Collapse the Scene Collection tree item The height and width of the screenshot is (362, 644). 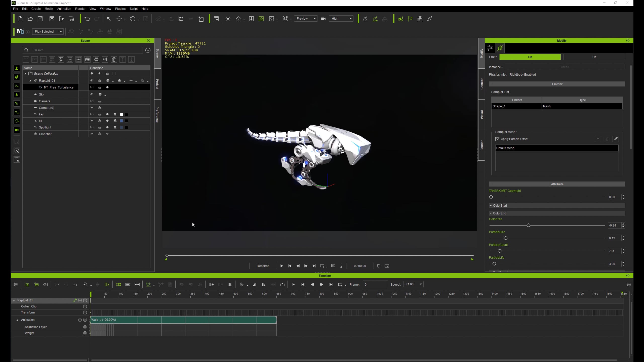25,73
